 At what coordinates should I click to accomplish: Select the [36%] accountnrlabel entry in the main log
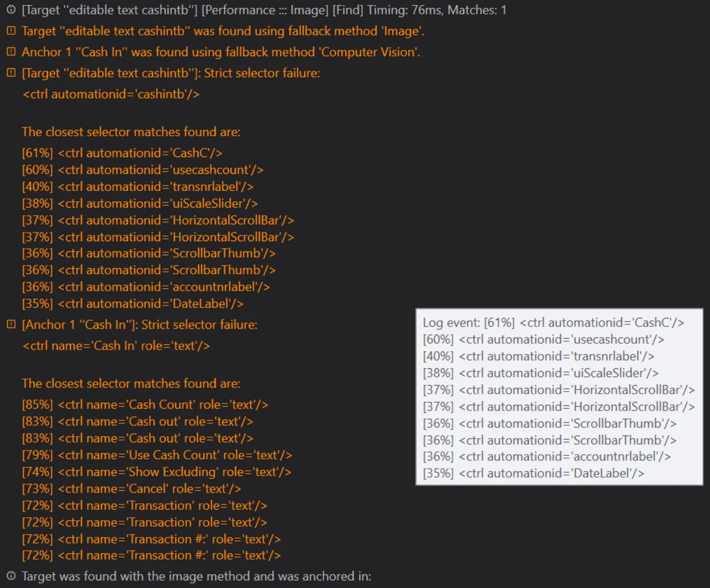(146, 287)
